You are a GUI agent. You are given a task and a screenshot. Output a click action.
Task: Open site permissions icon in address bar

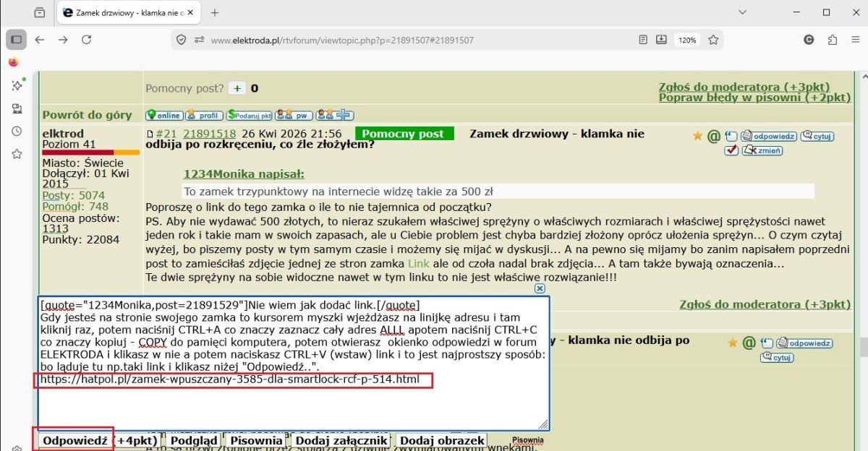click(x=199, y=40)
